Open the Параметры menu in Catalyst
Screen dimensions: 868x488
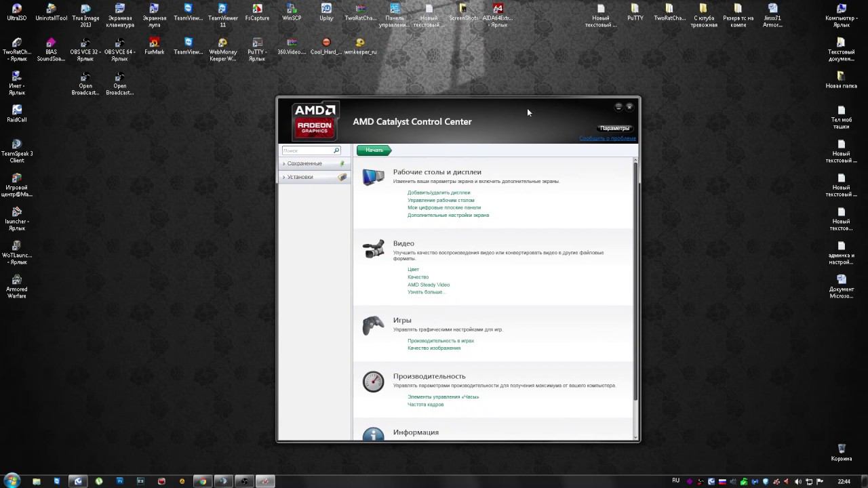614,128
